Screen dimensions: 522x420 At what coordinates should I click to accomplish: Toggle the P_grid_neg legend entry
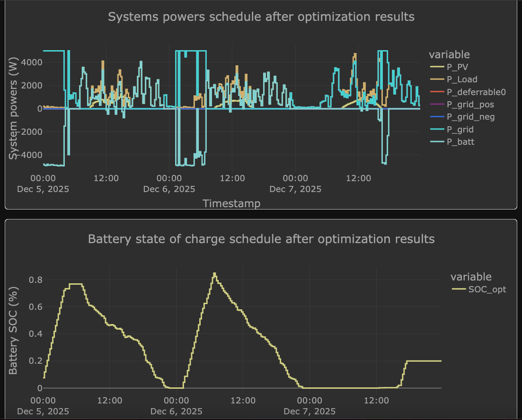pos(462,117)
